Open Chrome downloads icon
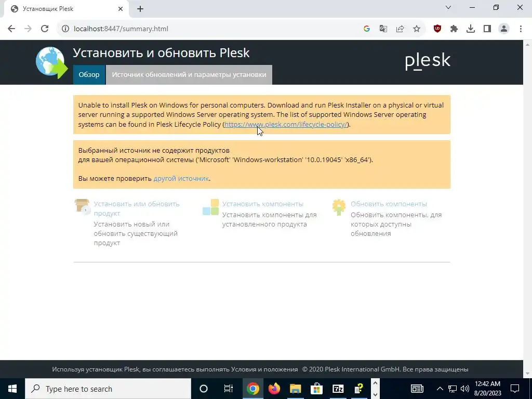 (471, 29)
